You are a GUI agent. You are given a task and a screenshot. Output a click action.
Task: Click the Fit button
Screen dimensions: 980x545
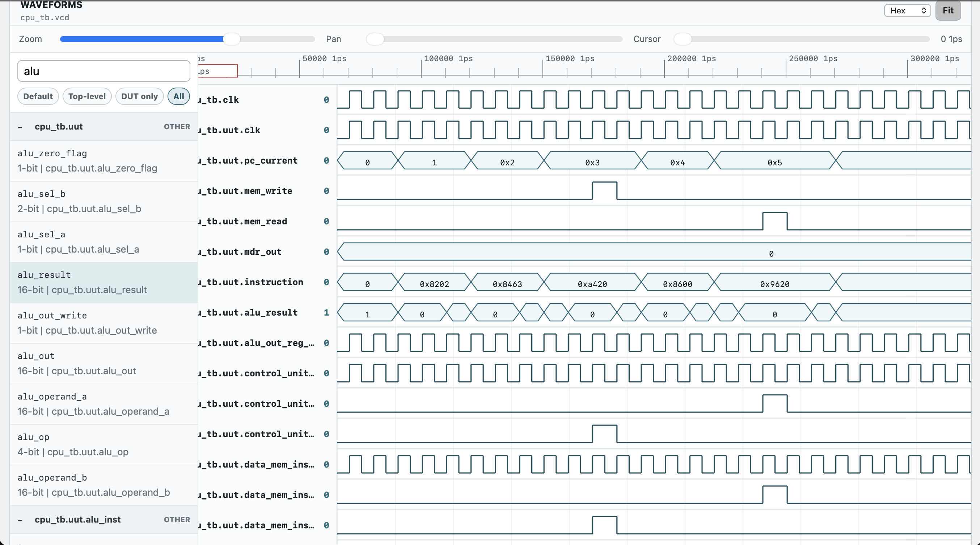click(948, 10)
